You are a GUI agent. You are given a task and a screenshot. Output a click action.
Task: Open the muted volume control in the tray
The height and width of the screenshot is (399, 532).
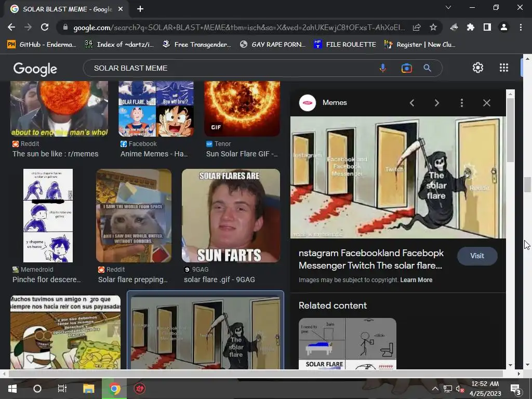460,389
